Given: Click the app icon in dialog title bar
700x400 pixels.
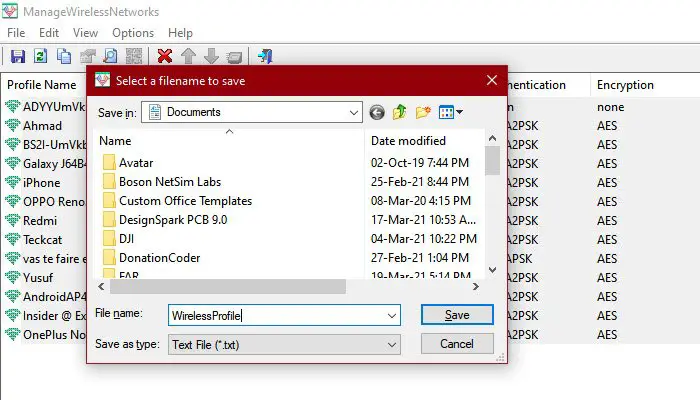Looking at the screenshot, I should (102, 80).
